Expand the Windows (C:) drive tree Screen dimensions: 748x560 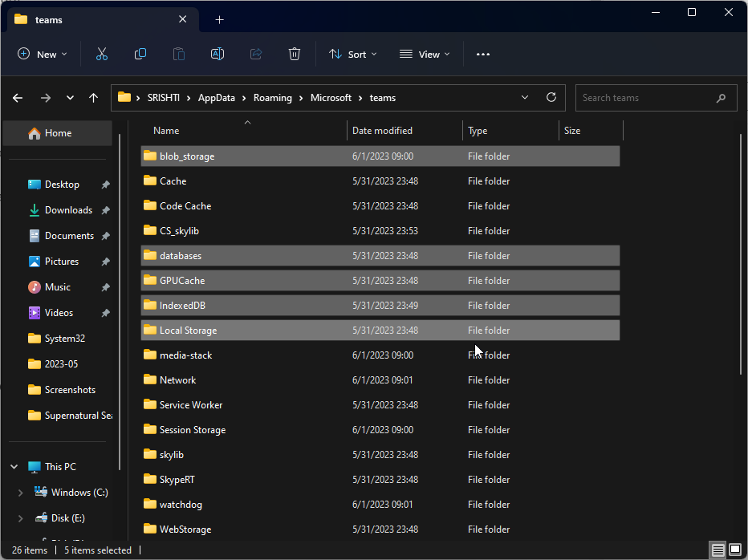coord(21,492)
